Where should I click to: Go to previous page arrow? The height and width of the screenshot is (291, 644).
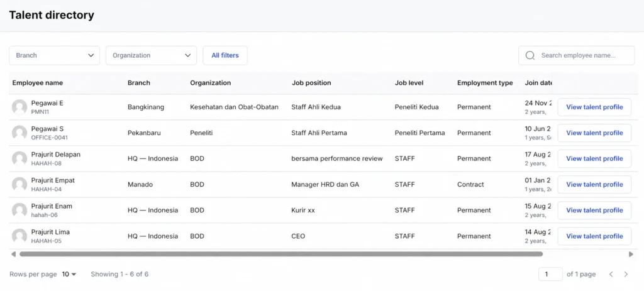(611, 274)
